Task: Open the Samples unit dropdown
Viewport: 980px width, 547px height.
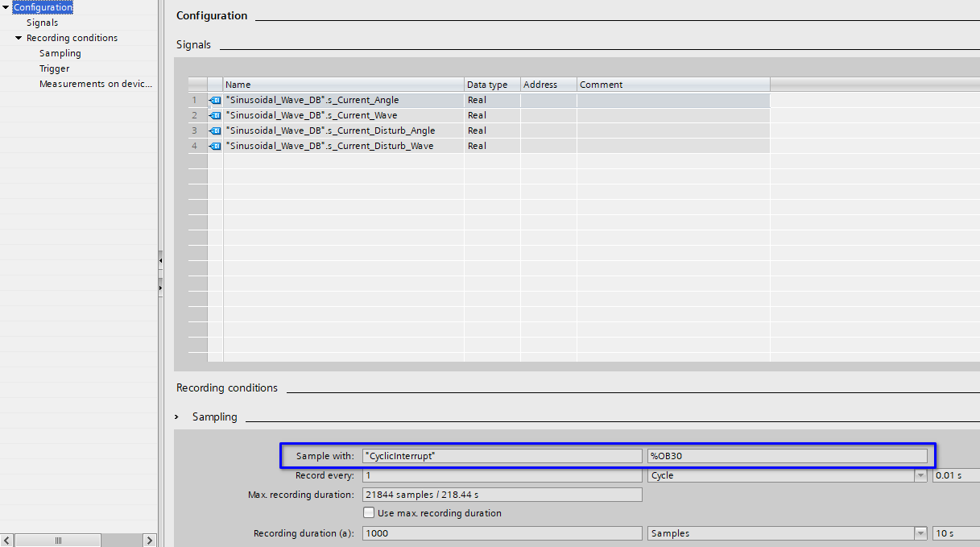Action: point(920,533)
